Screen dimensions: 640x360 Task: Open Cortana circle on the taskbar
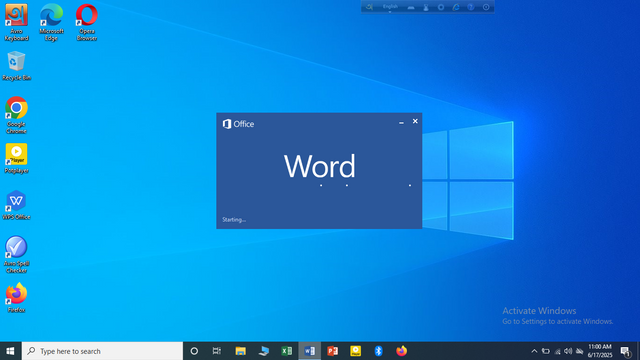tap(194, 351)
